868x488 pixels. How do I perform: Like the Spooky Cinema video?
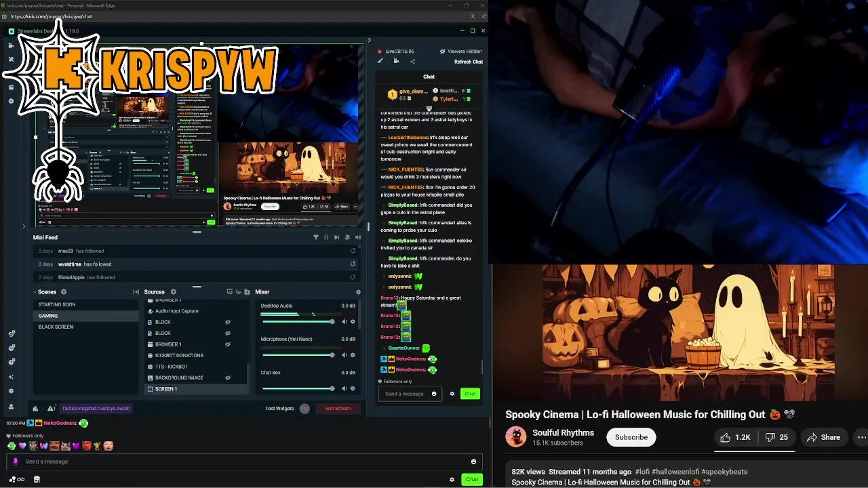[x=735, y=437]
